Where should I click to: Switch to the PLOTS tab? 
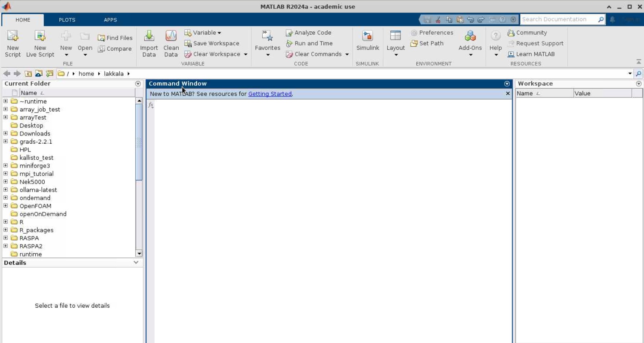tap(67, 20)
